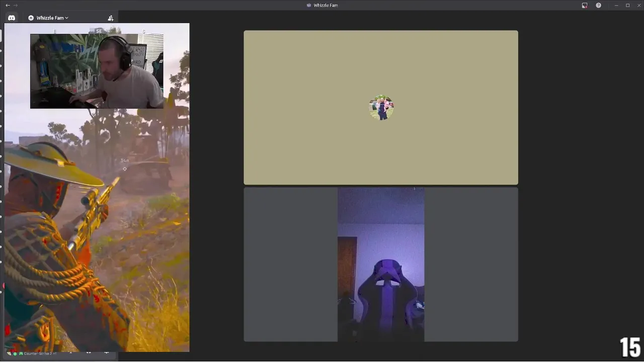This screenshot has height=362, width=644.
Task: Go back using the left arrow
Action: [x=8, y=5]
